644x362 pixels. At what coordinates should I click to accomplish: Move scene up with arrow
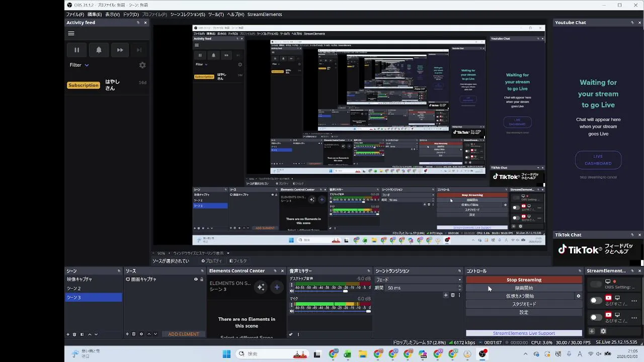point(90,334)
